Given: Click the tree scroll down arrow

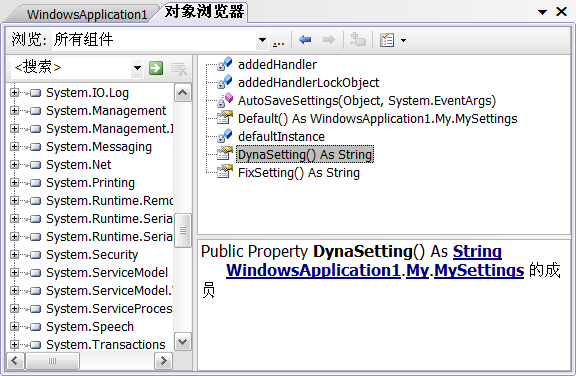Looking at the screenshot, I should [x=183, y=342].
